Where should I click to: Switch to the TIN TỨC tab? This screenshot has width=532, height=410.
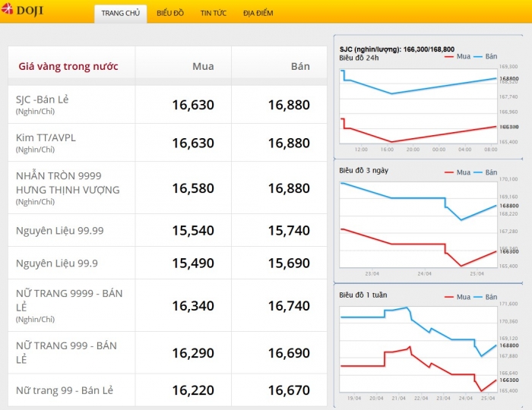[213, 14]
